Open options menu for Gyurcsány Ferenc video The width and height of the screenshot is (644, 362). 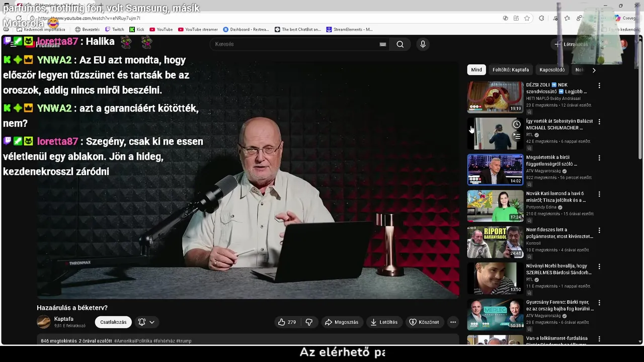click(x=599, y=303)
